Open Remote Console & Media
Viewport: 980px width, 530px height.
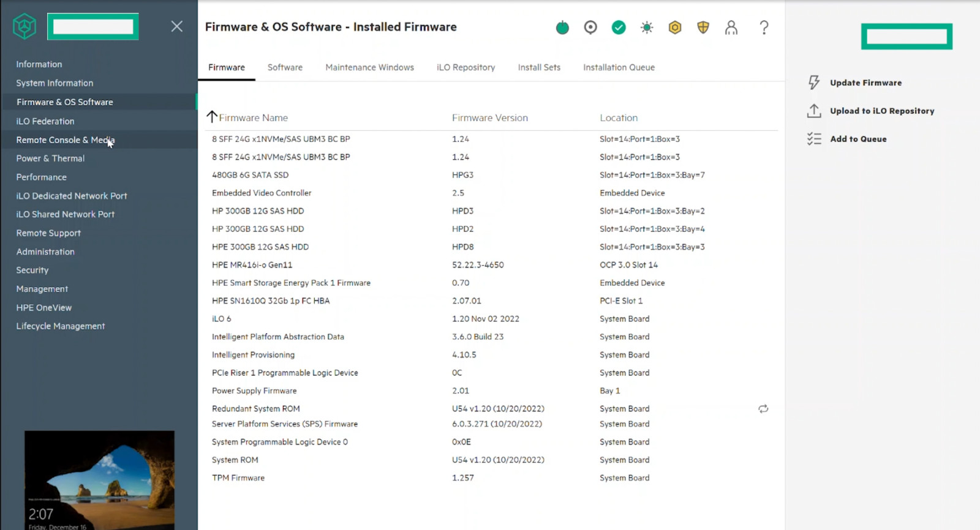pos(66,140)
